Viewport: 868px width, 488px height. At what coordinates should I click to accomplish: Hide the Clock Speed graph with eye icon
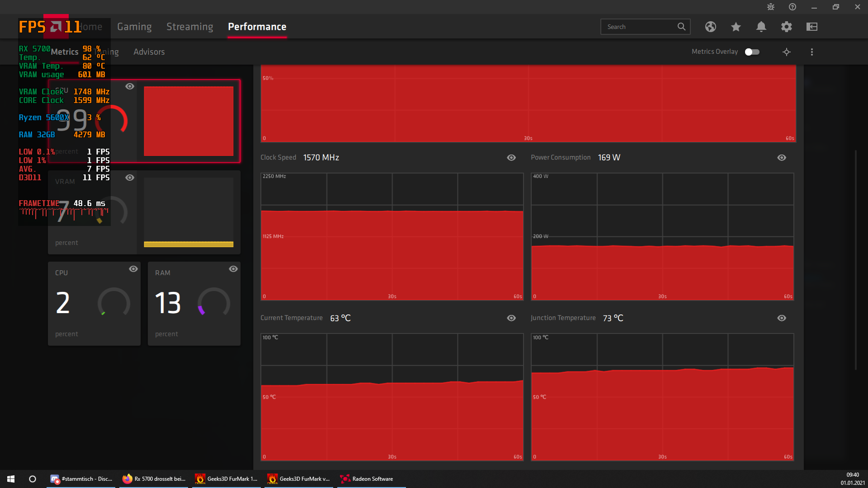pyautogui.click(x=511, y=158)
